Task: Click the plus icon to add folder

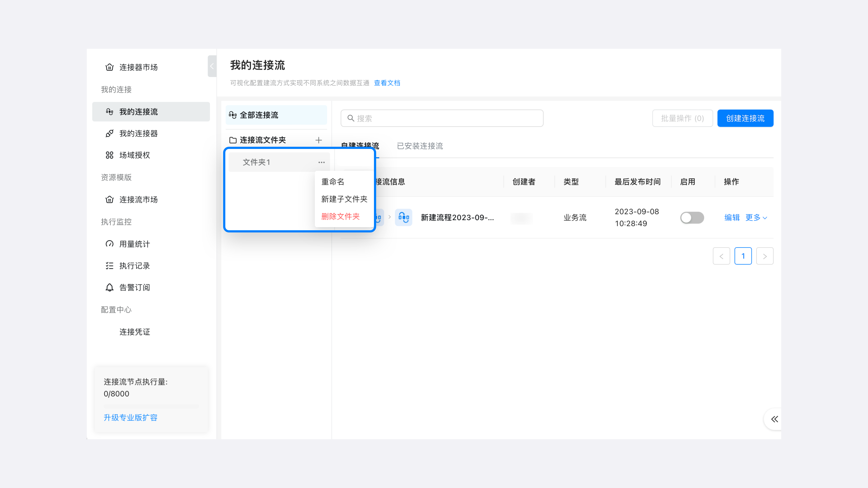Action: [x=318, y=140]
